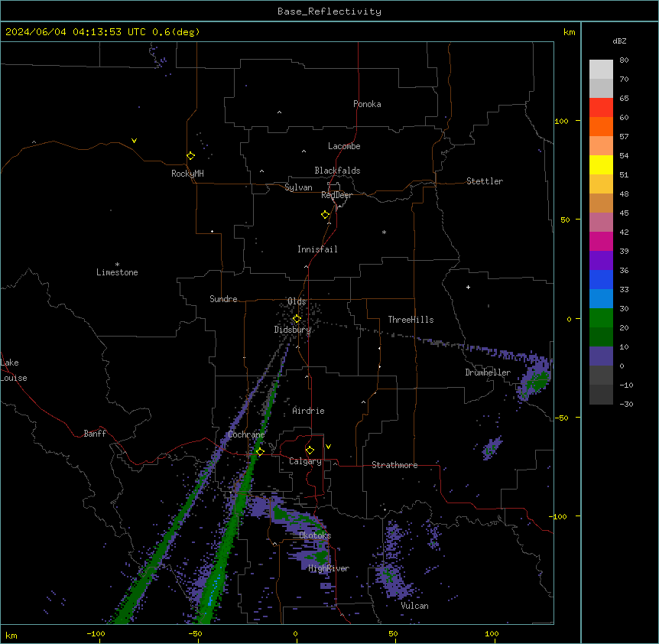
Task: Pick the bright green swatch between 30 and 20
Action: coord(601,318)
